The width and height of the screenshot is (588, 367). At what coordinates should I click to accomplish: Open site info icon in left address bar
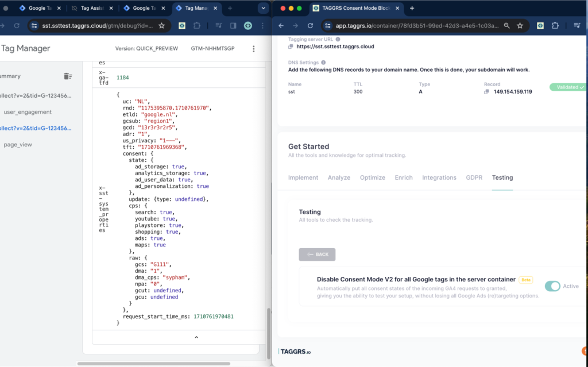click(34, 25)
